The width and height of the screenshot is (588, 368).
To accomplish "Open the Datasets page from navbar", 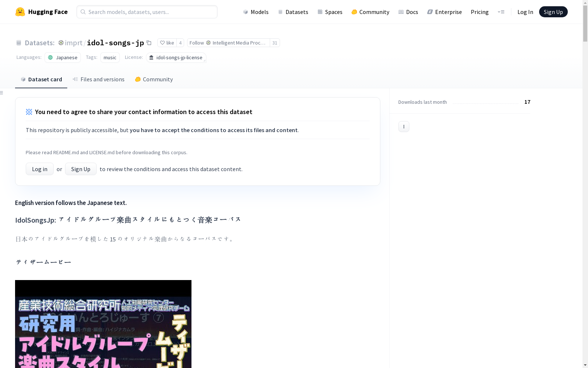I will coord(293,12).
